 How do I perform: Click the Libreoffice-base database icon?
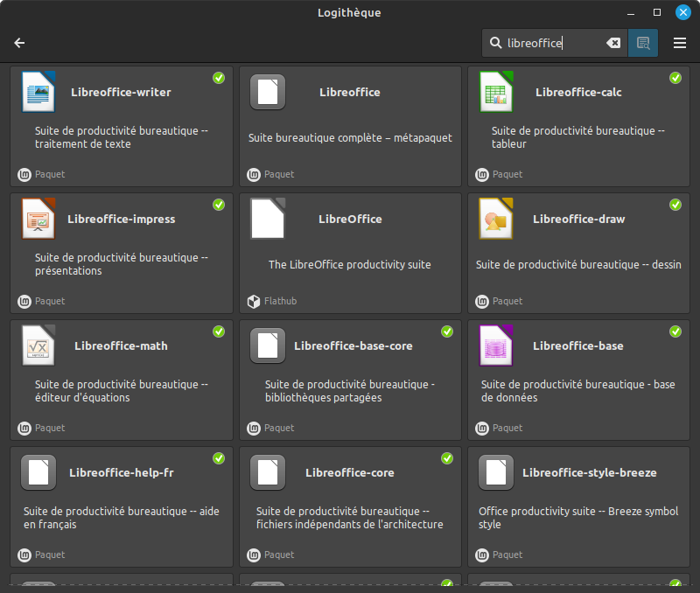[496, 345]
